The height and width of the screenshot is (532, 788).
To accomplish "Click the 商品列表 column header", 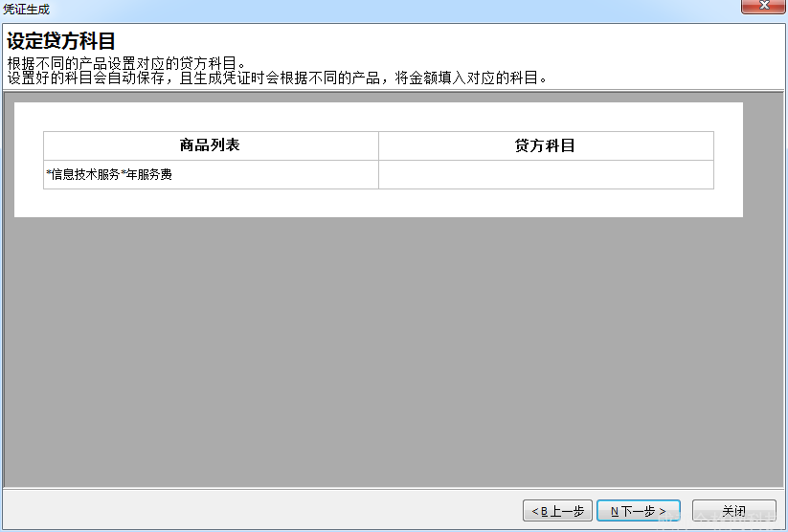I will pos(210,145).
